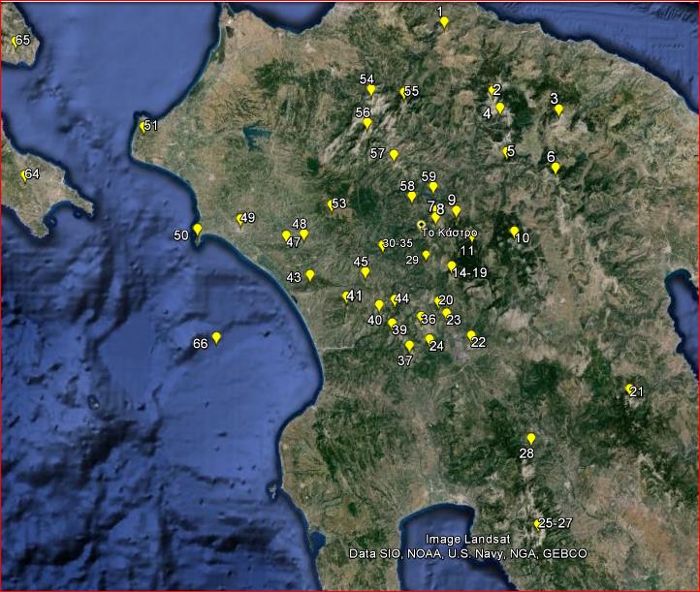Select the yellow pin labeled 58
700x592 pixels.
[412, 198]
